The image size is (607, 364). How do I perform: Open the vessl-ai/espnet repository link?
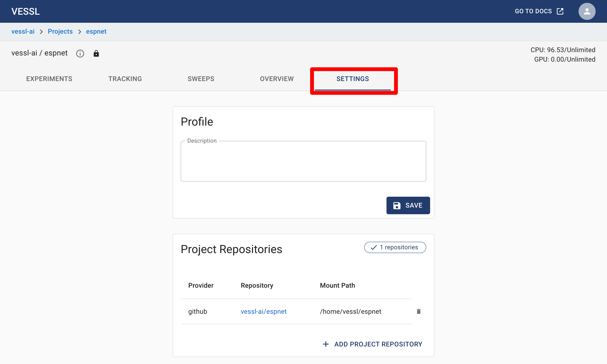(x=263, y=312)
